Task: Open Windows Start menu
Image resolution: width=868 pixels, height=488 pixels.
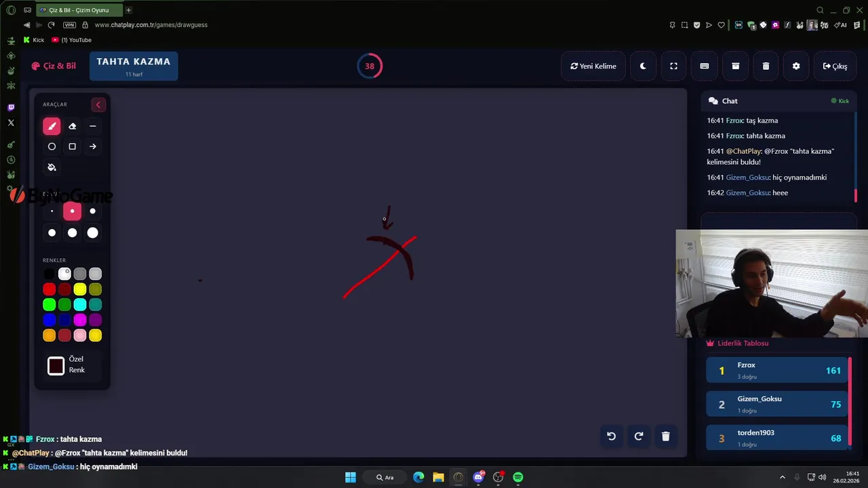Action: (x=351, y=477)
